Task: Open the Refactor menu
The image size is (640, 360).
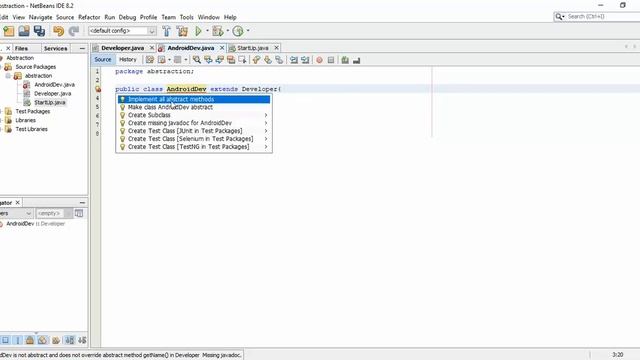Action: pyautogui.click(x=89, y=17)
